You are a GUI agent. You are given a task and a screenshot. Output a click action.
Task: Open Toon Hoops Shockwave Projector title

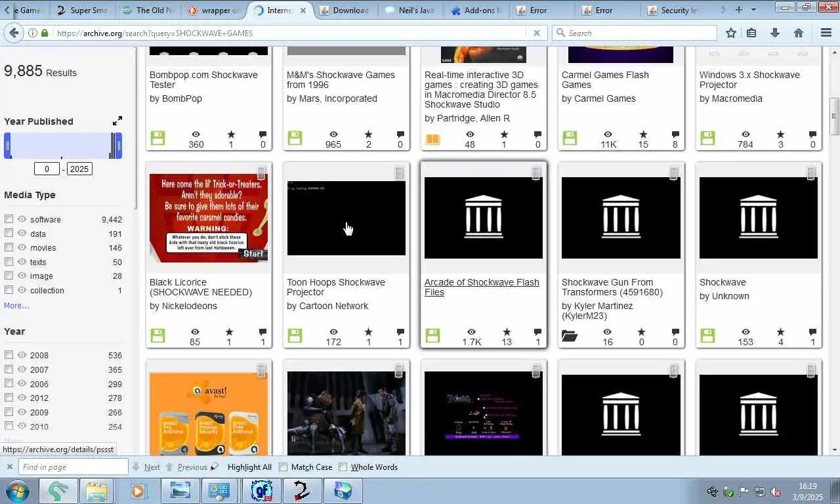[336, 287]
